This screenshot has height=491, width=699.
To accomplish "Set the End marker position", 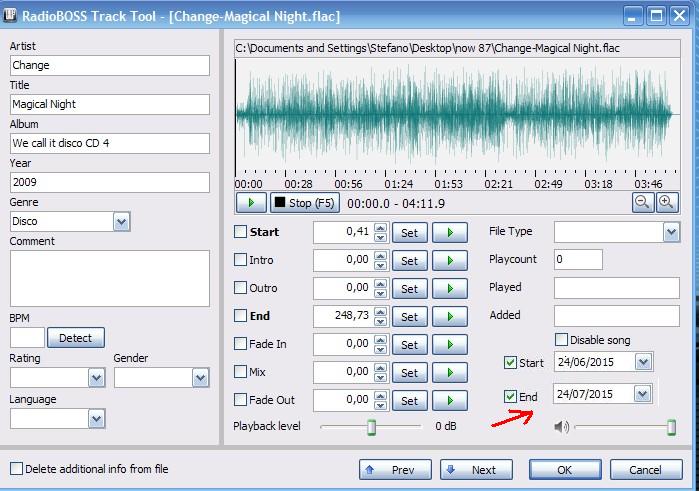I will [x=410, y=317].
